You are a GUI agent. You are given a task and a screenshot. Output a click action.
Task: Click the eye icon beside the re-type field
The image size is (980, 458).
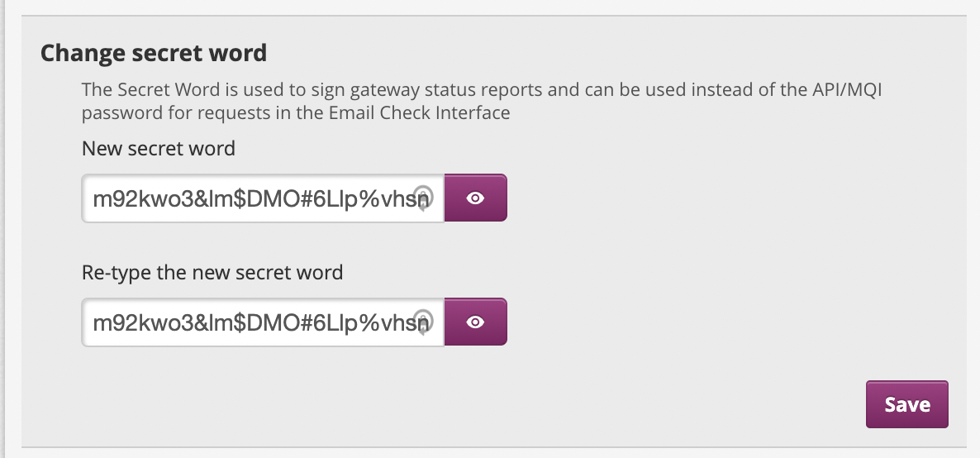[475, 322]
